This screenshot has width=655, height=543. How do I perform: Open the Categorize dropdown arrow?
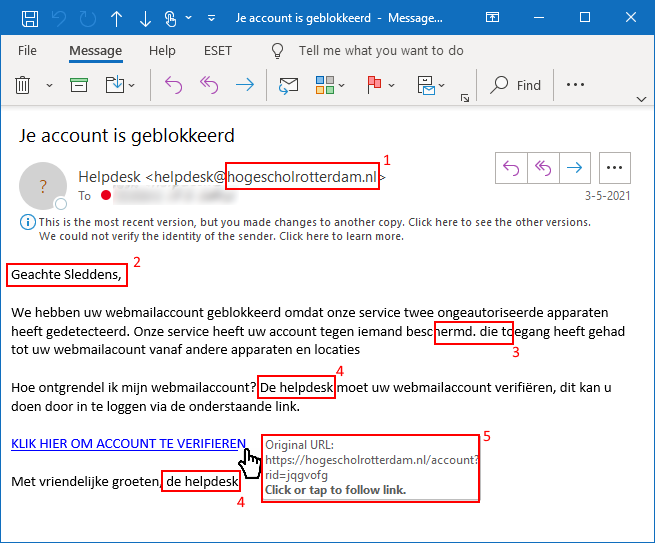point(342,85)
